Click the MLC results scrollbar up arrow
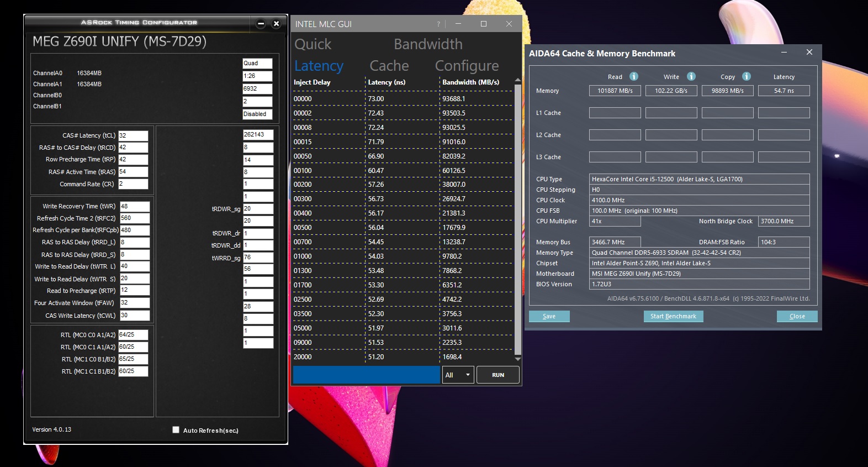Screen dimensions: 868x467 point(517,80)
